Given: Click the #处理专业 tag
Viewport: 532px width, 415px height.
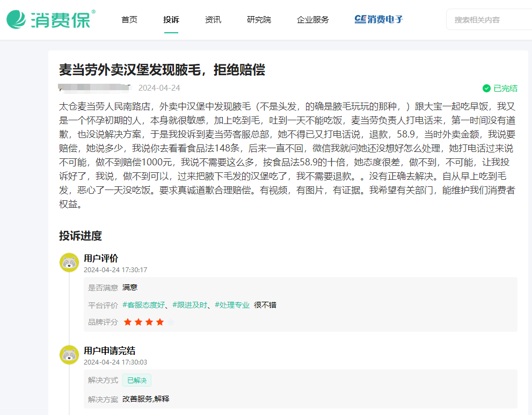Looking at the screenshot, I should tap(232, 305).
